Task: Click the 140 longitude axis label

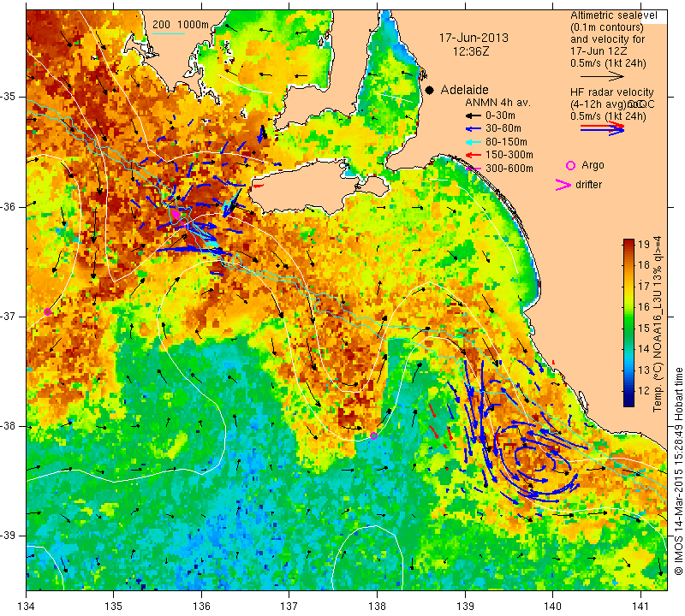Action: (x=552, y=607)
